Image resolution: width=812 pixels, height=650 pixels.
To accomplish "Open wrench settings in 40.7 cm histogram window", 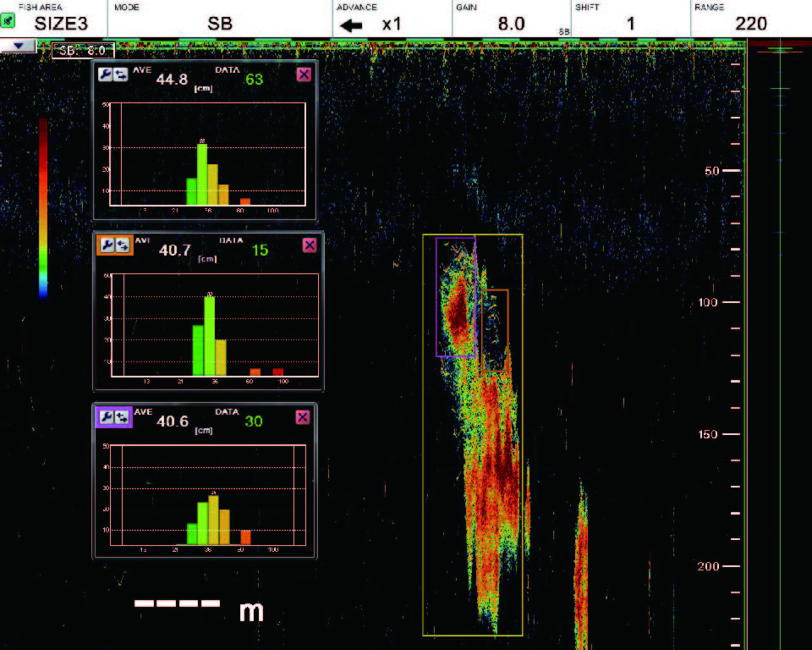I will (x=107, y=245).
